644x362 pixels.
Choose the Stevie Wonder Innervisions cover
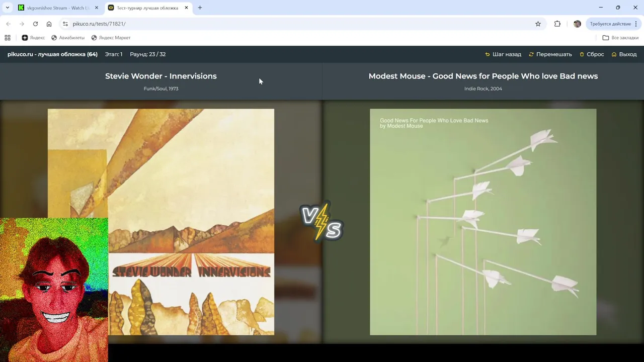161,222
